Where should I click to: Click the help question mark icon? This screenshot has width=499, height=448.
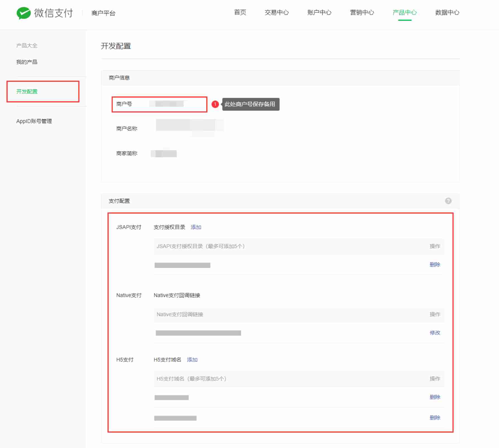(x=448, y=201)
